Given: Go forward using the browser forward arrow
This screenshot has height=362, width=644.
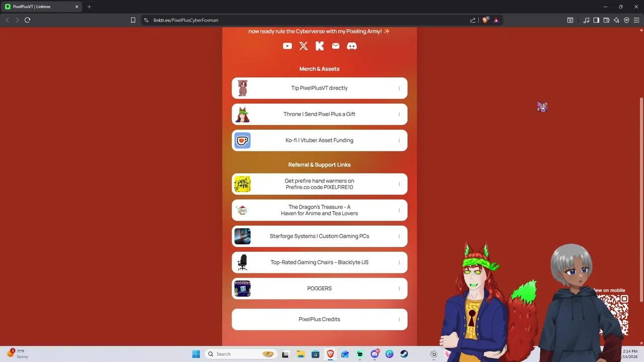Looking at the screenshot, I should point(17,20).
